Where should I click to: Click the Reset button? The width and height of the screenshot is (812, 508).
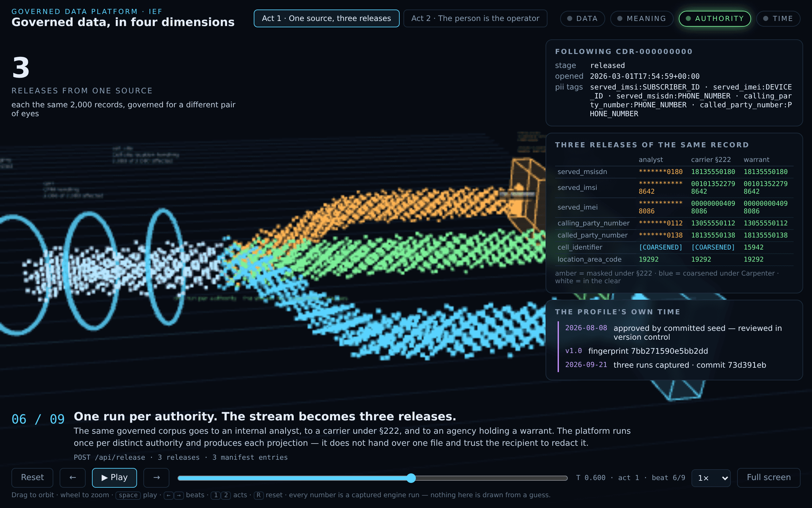(32, 478)
